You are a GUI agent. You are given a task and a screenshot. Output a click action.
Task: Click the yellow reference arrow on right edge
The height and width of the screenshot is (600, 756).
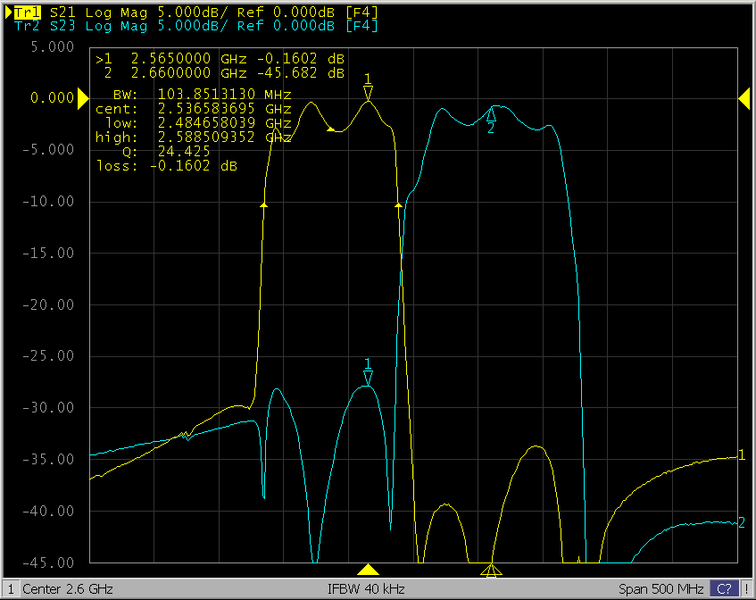[744, 98]
